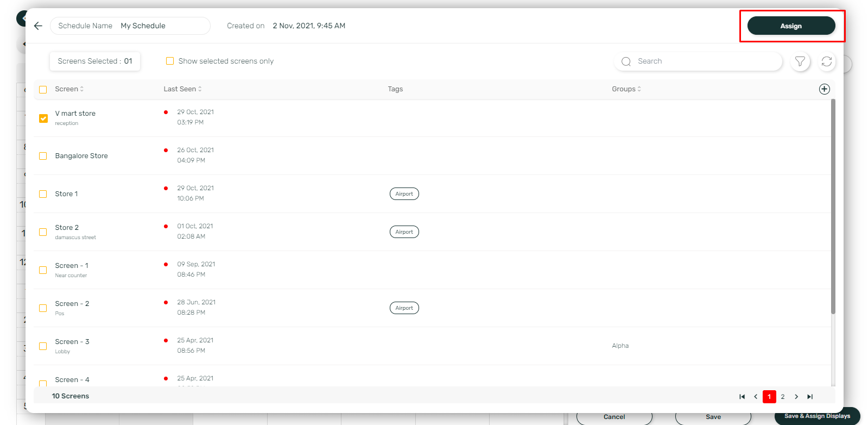
Task: Open the filter funnel icon
Action: click(x=800, y=61)
